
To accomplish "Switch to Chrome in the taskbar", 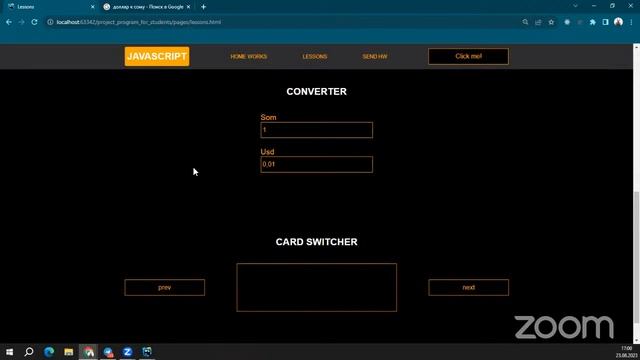I will pyautogui.click(x=89, y=351).
